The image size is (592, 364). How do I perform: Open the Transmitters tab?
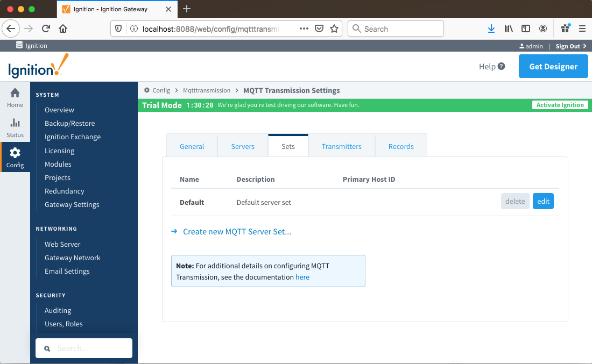click(342, 146)
